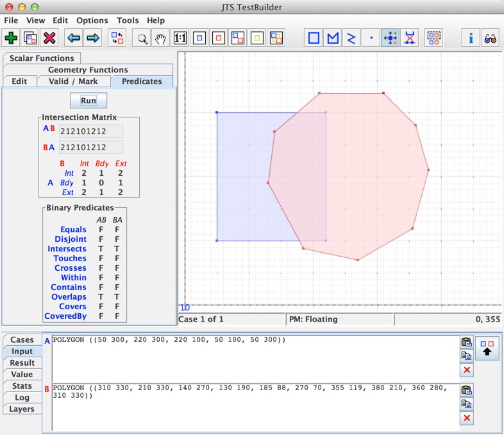This screenshot has height=435, width=504.
Task: Click the Disjoint predicate label
Action: click(71, 239)
